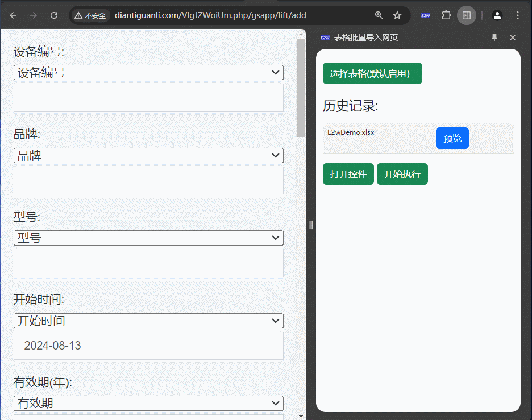This screenshot has width=532, height=420.
Task: Pin the 表格批量导入网页 side panel
Action: pyautogui.click(x=494, y=38)
